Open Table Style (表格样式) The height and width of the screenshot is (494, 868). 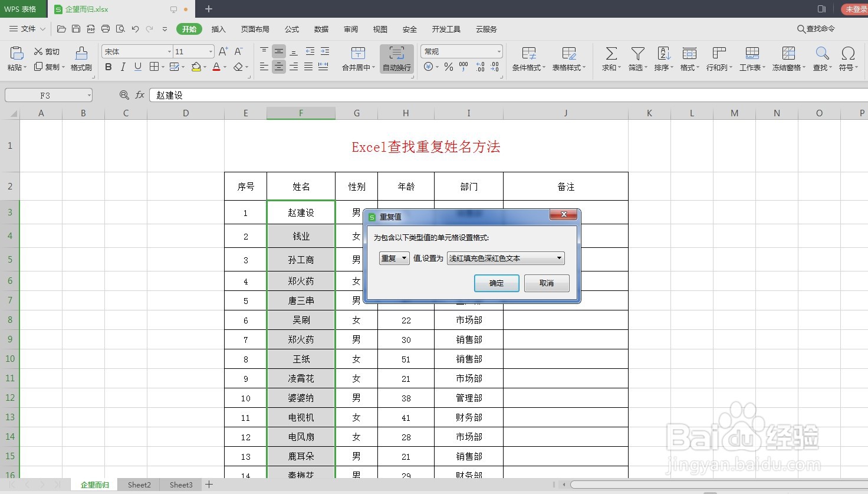point(569,59)
